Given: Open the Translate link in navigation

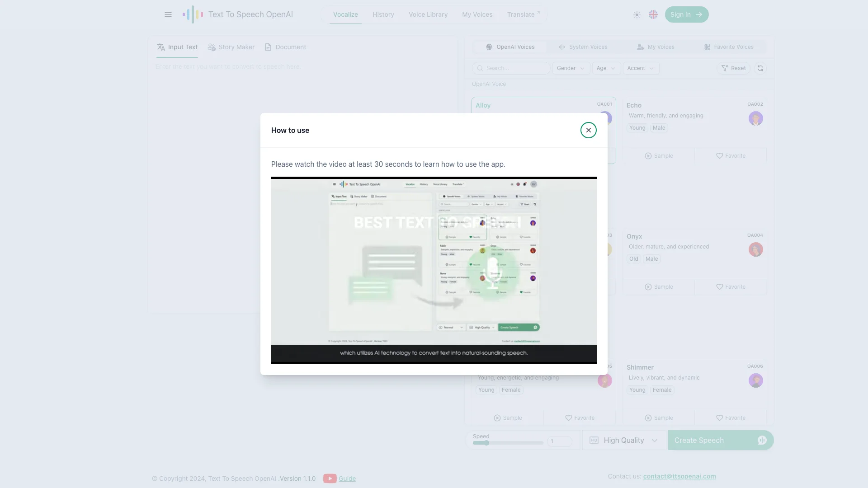Looking at the screenshot, I should 524,14.
